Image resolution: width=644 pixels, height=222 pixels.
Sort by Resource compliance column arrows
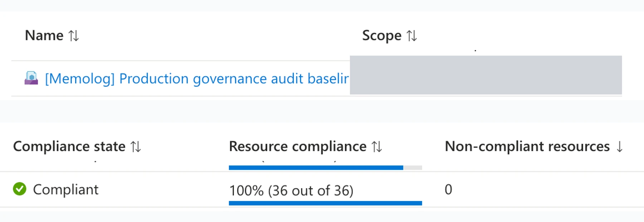coord(377,147)
